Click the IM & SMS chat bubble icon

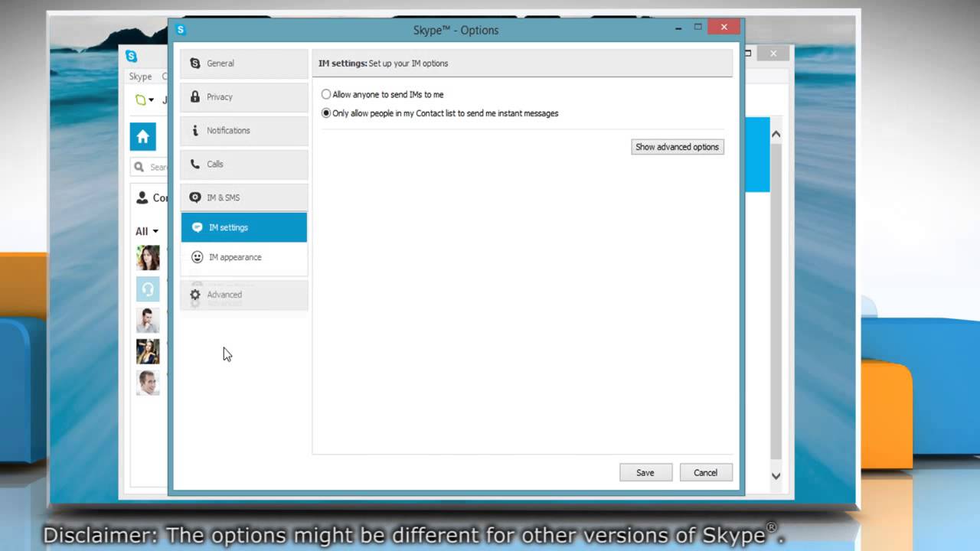point(195,197)
